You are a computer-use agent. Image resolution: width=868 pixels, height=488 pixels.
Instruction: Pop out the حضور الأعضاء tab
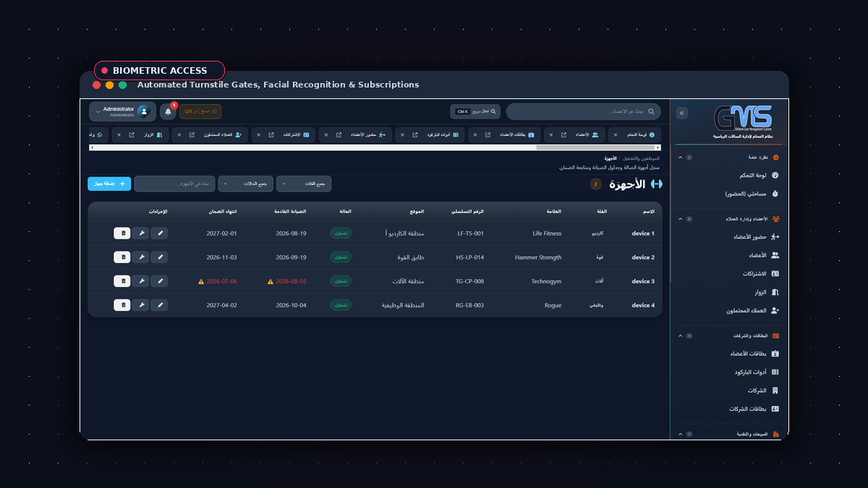tap(339, 134)
